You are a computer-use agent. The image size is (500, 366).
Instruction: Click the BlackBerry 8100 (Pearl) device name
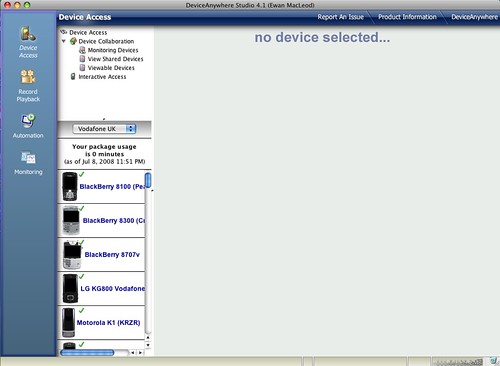tap(112, 187)
